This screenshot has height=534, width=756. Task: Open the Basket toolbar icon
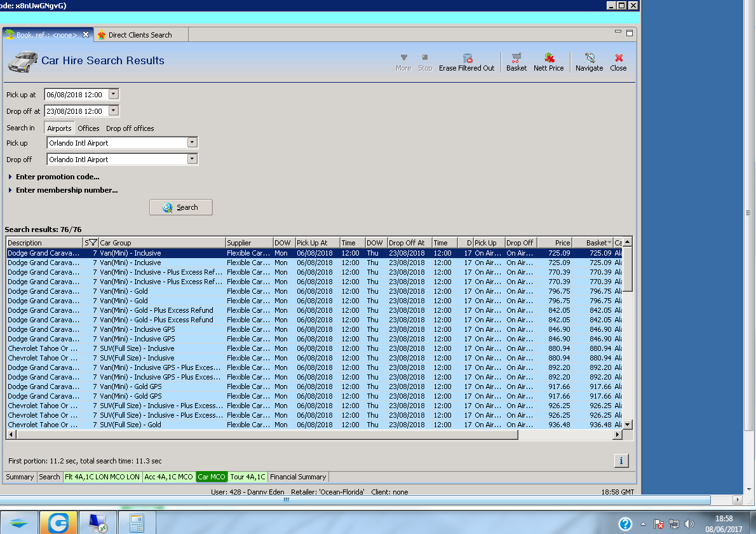pos(516,58)
